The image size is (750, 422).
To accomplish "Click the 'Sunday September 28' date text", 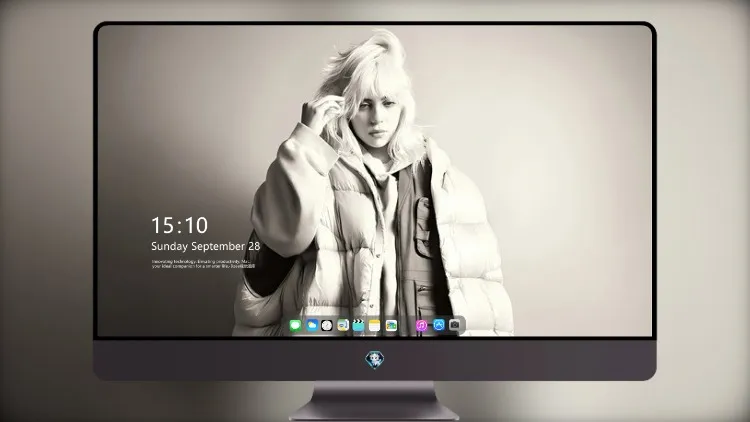I will click(206, 246).
